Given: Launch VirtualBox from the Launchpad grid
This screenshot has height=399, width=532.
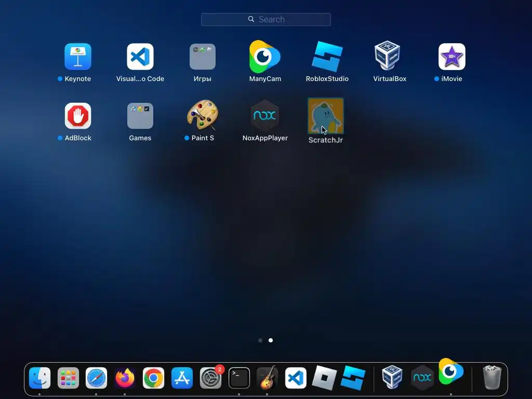Looking at the screenshot, I should [x=388, y=56].
